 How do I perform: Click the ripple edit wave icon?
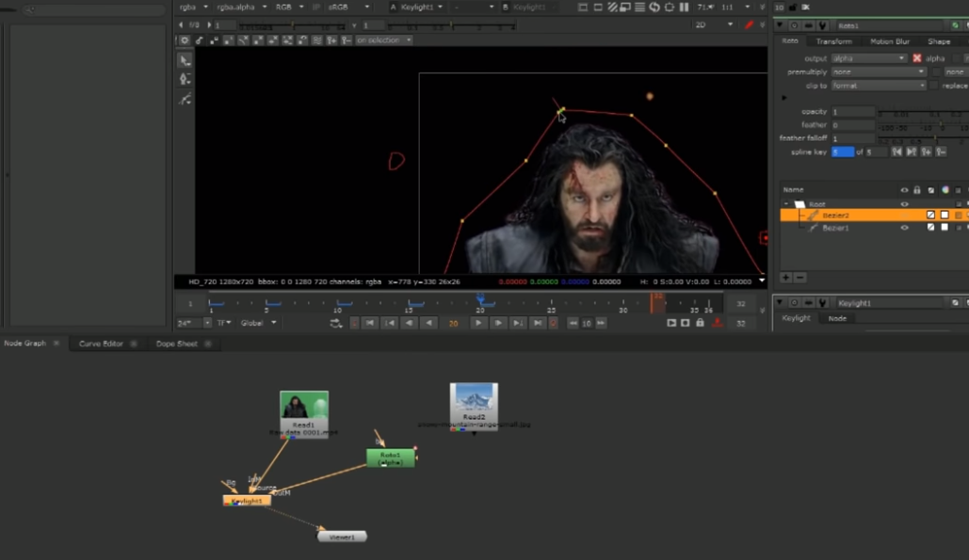[317, 40]
